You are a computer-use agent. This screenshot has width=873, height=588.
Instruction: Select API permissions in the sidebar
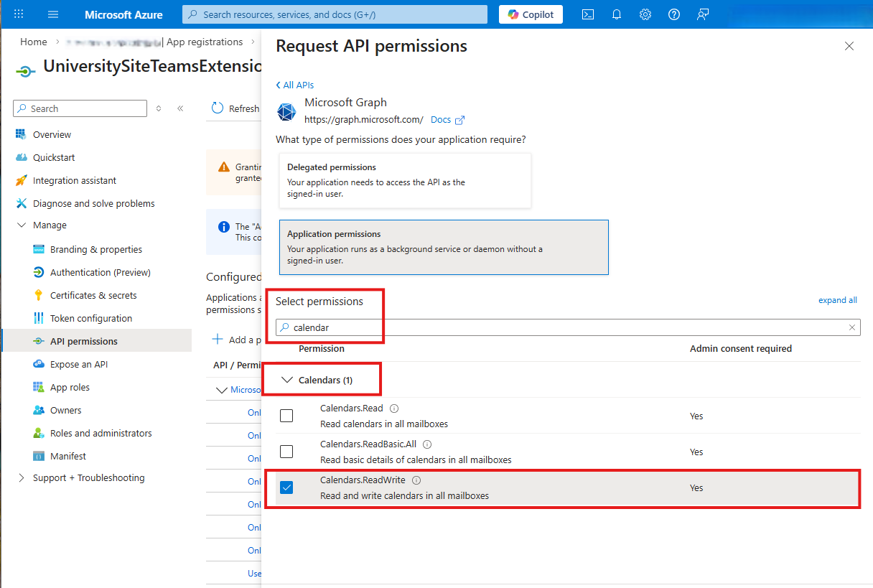click(84, 341)
